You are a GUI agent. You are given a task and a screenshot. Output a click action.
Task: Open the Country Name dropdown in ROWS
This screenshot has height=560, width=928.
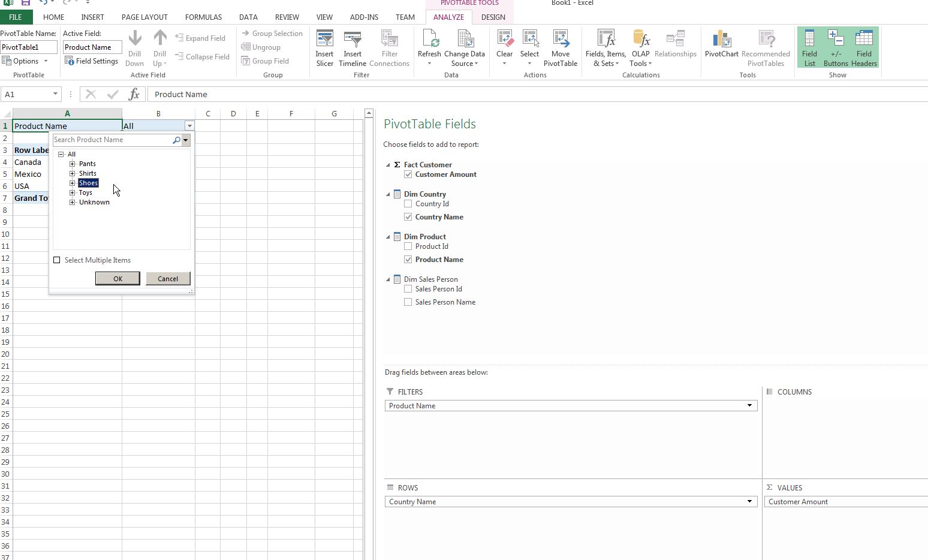(x=749, y=501)
